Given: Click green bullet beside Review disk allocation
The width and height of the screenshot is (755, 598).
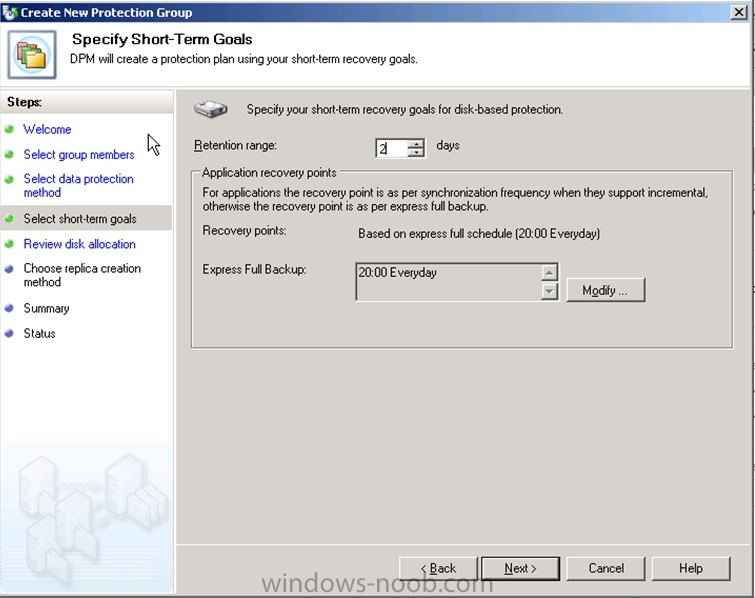Looking at the screenshot, I should click(9, 244).
